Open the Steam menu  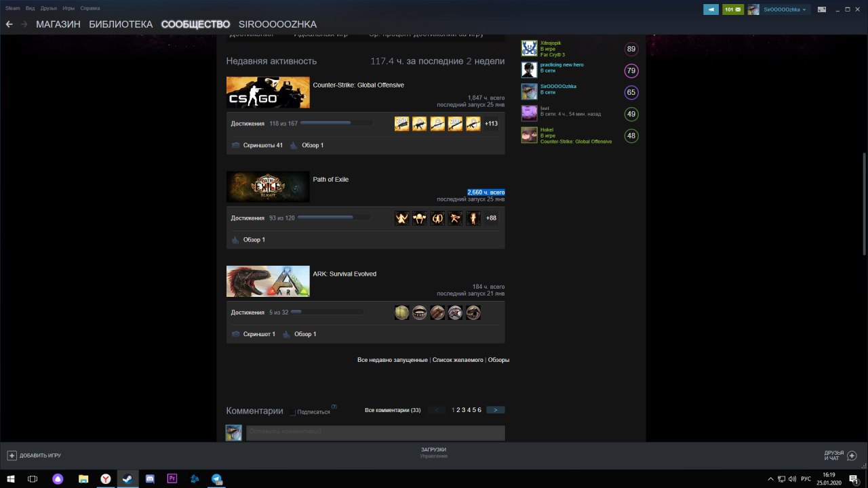click(x=12, y=8)
